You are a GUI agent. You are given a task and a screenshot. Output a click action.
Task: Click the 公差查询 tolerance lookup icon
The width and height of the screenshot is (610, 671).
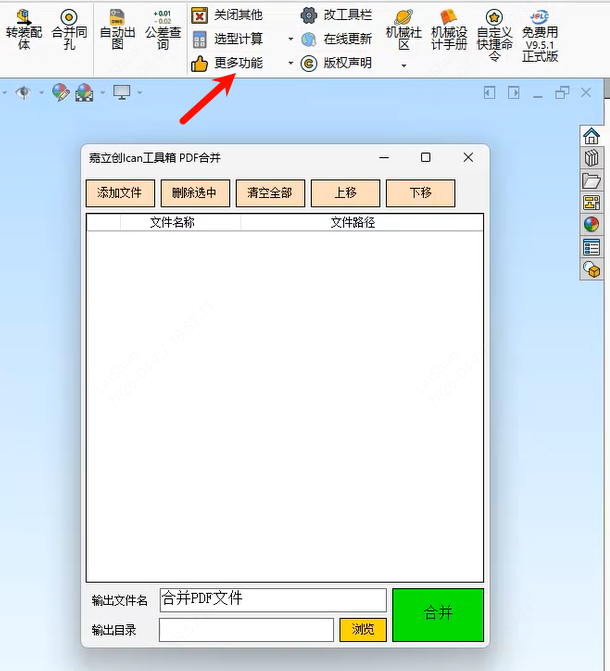pos(163,29)
